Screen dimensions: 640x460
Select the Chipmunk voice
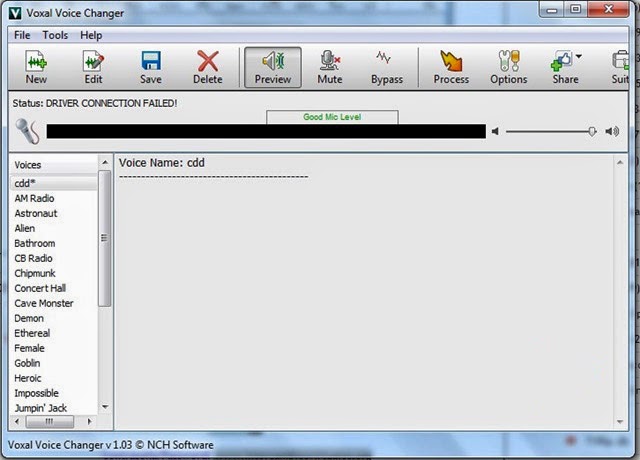[54, 273]
